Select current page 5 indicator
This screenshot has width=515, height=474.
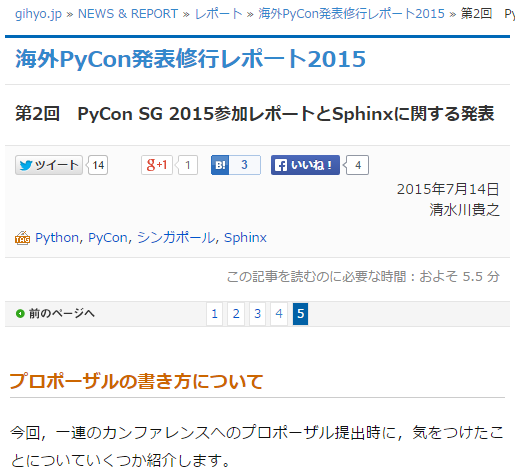tap(300, 314)
